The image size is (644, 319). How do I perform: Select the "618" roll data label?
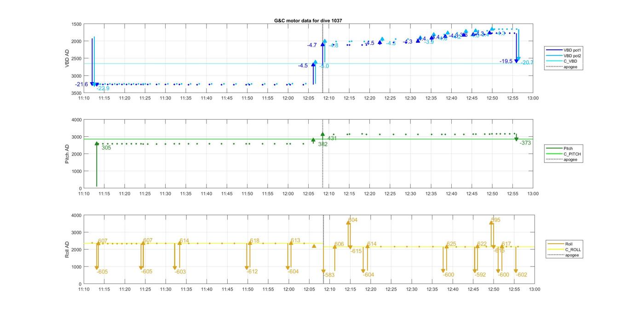(x=254, y=241)
